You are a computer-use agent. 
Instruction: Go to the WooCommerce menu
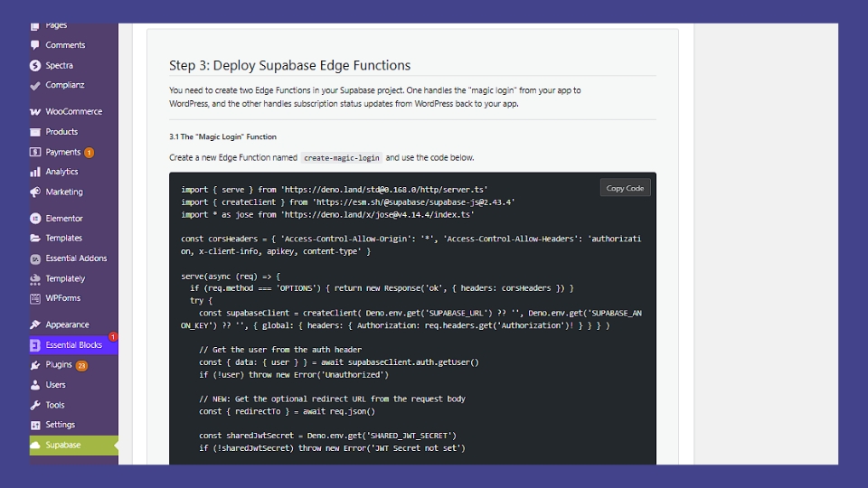(x=73, y=112)
